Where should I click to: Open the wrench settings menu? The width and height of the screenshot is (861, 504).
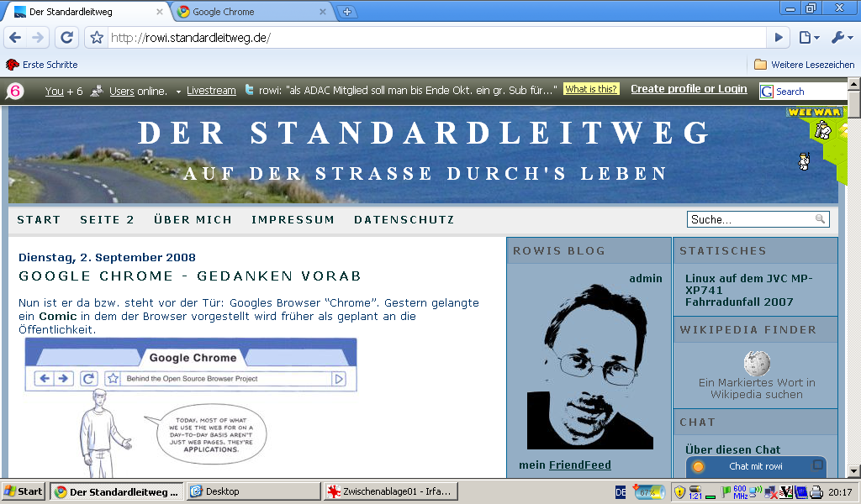(842, 38)
